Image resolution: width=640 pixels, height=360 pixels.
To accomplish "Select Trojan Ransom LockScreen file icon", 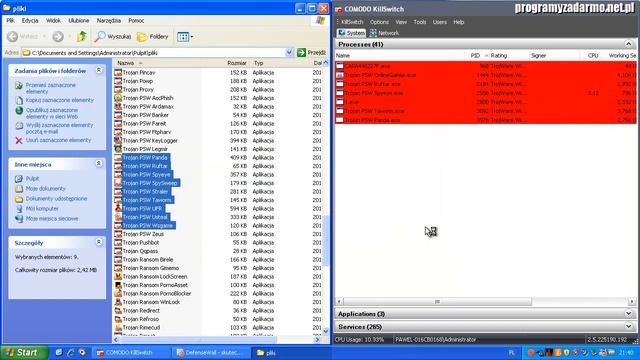I will [118, 276].
